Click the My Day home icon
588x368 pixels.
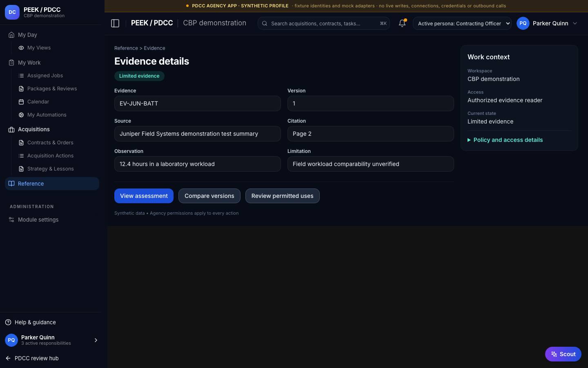11,35
